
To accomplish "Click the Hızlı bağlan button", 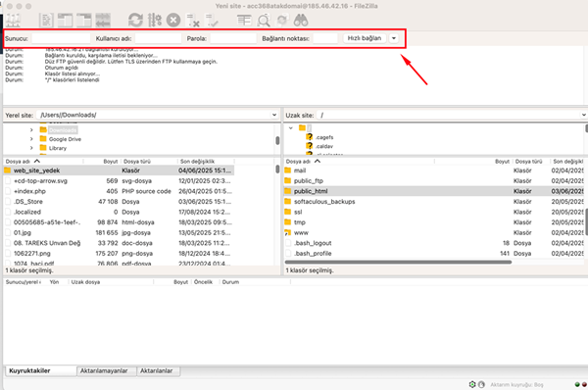I will 365,38.
